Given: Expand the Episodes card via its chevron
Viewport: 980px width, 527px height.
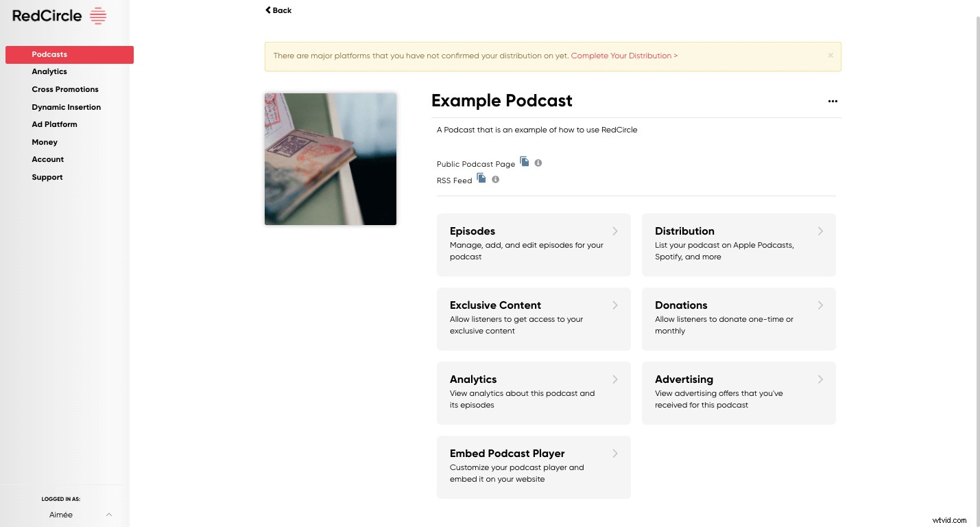Looking at the screenshot, I should click(x=614, y=231).
